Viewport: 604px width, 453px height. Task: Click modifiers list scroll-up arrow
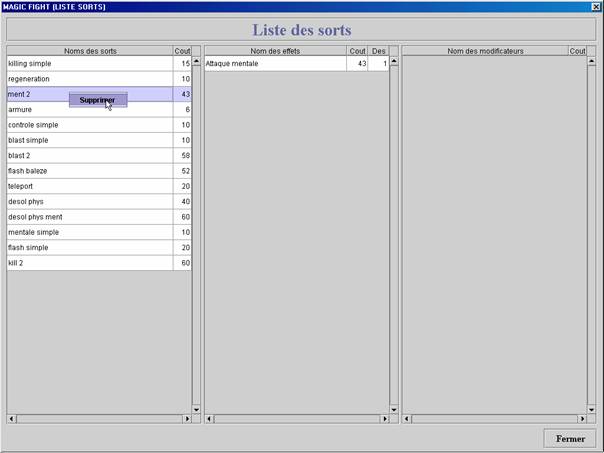592,61
